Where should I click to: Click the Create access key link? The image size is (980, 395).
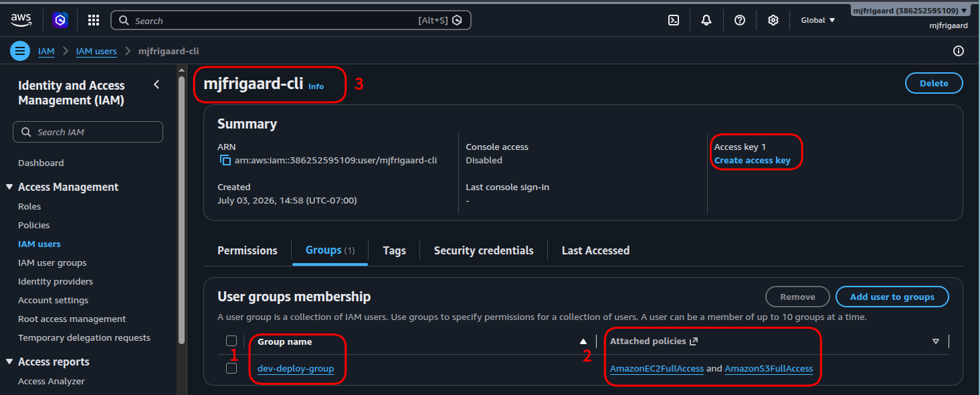(x=753, y=160)
